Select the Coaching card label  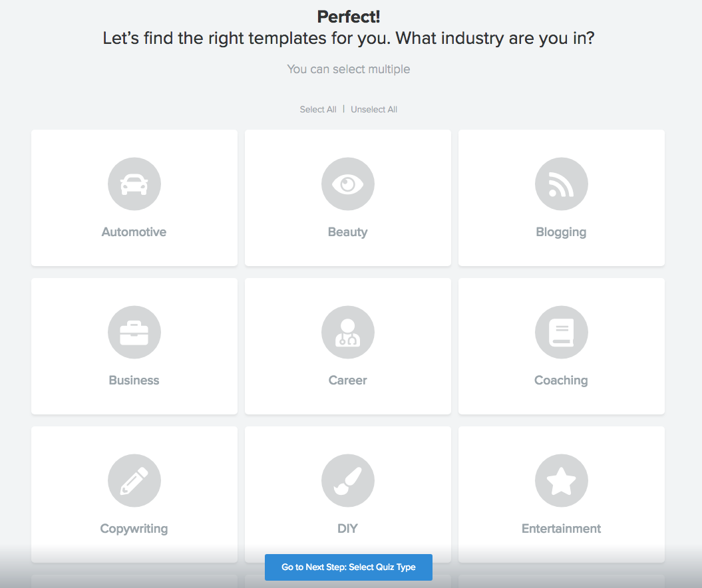pyautogui.click(x=561, y=381)
